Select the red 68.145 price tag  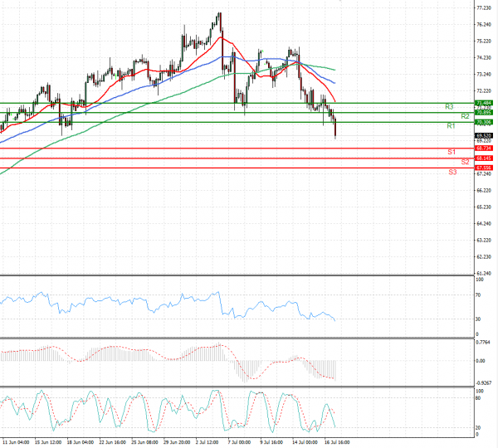pyautogui.click(x=484, y=158)
